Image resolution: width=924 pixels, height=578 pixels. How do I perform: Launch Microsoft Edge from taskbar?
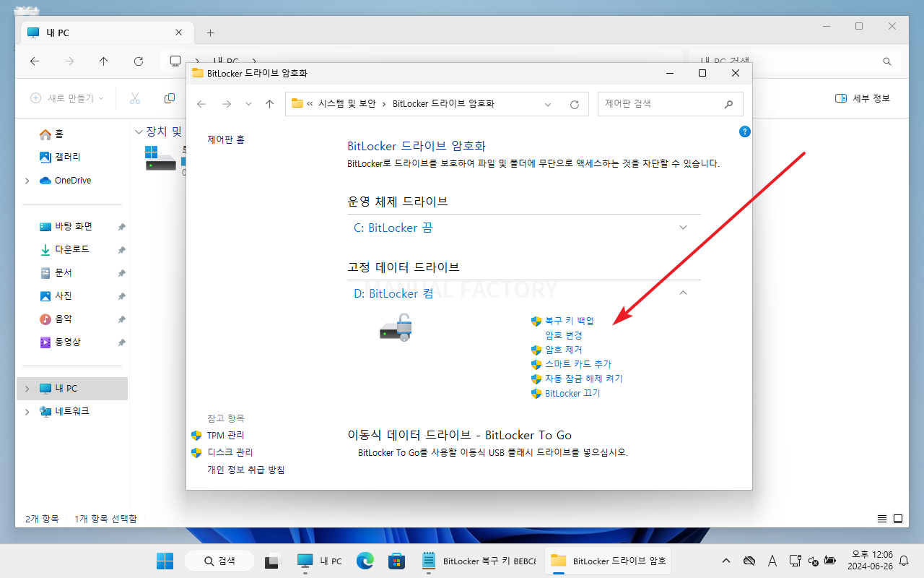tap(365, 561)
